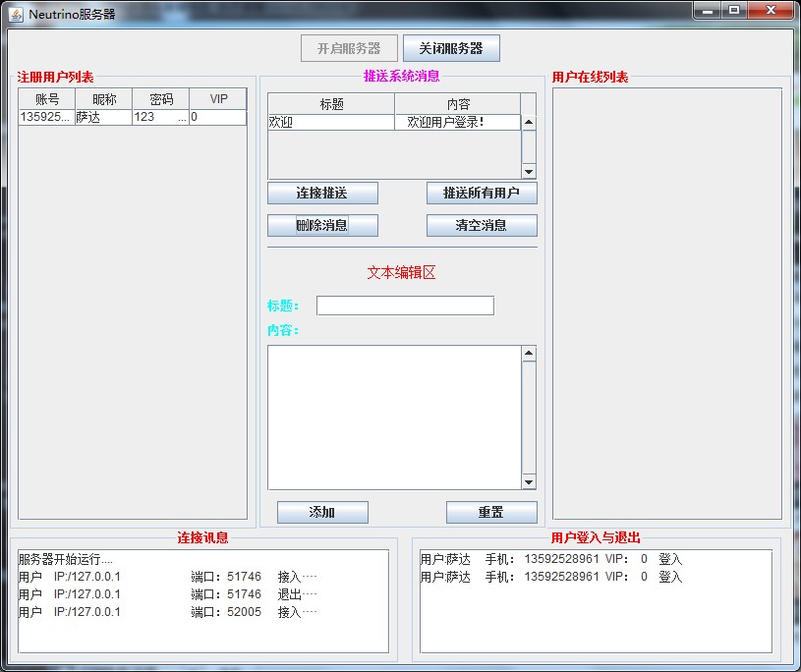Click the message table scroll down arrow

[529, 172]
